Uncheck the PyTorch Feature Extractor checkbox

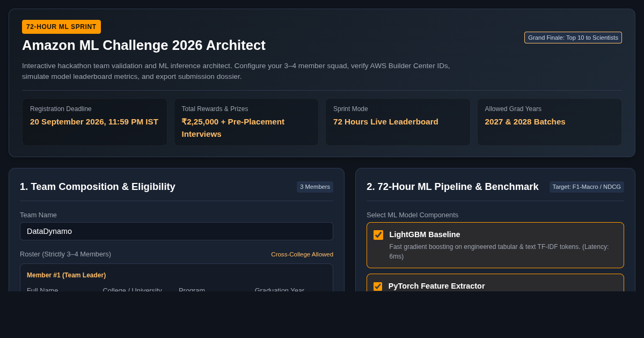coord(378,286)
